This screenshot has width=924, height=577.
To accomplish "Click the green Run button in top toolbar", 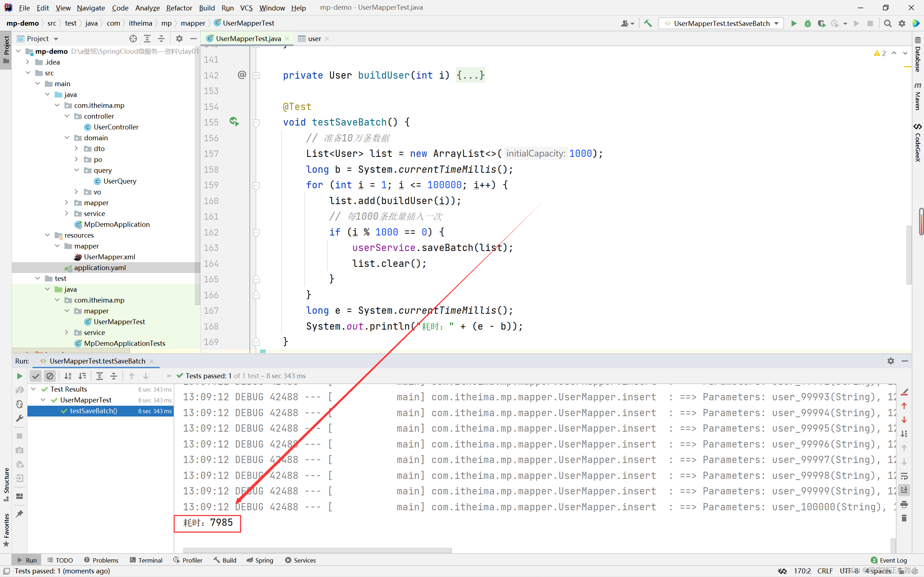I will [793, 24].
